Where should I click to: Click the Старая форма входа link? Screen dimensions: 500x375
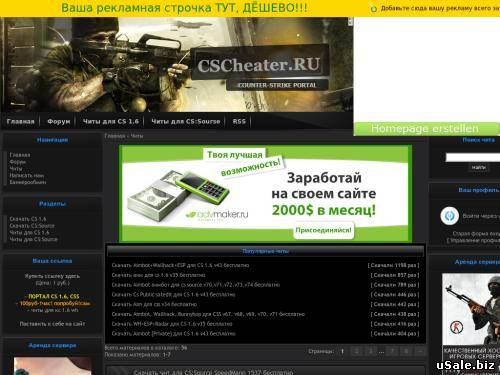(476, 234)
